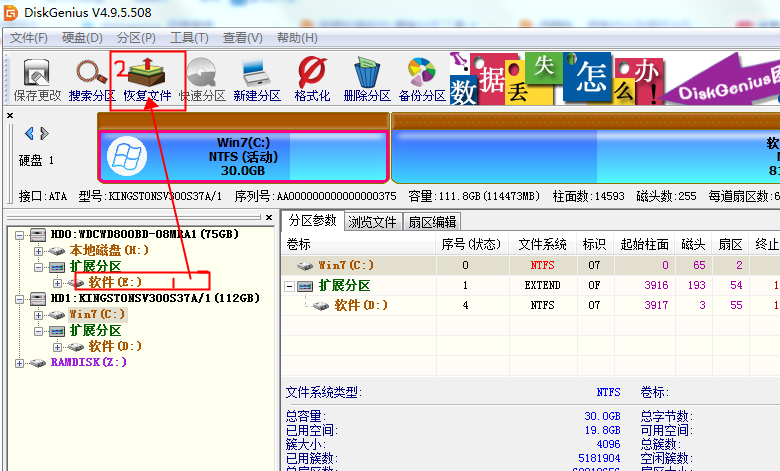
Task: Collapse 扩展分区 row in partition table
Action: (290, 286)
